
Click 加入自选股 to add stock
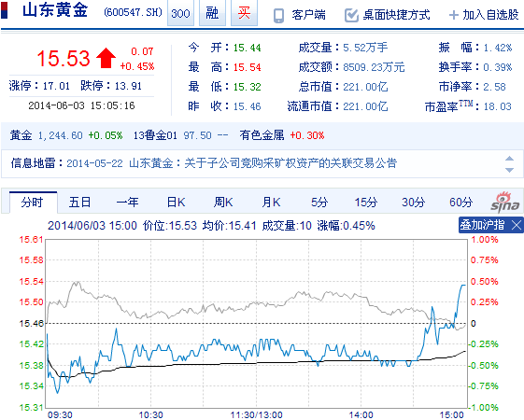pos(490,15)
